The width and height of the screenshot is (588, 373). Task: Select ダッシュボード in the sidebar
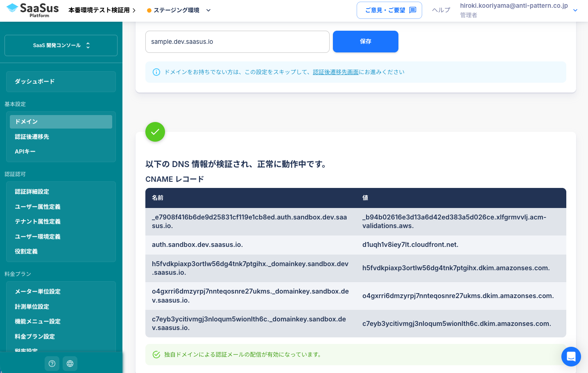coord(61,81)
